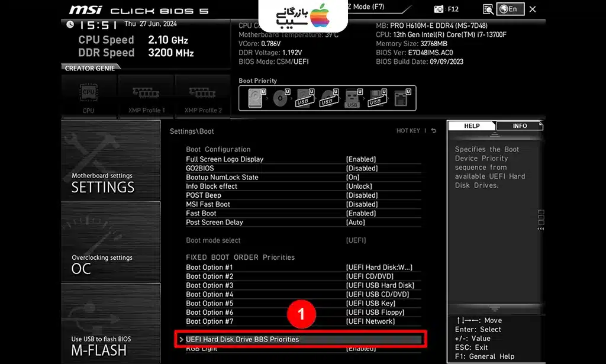Viewport: 606px width, 364px height.
Task: Change Boot Option #4 UEFI USB CD/DVD value
Action: pyautogui.click(x=378, y=294)
